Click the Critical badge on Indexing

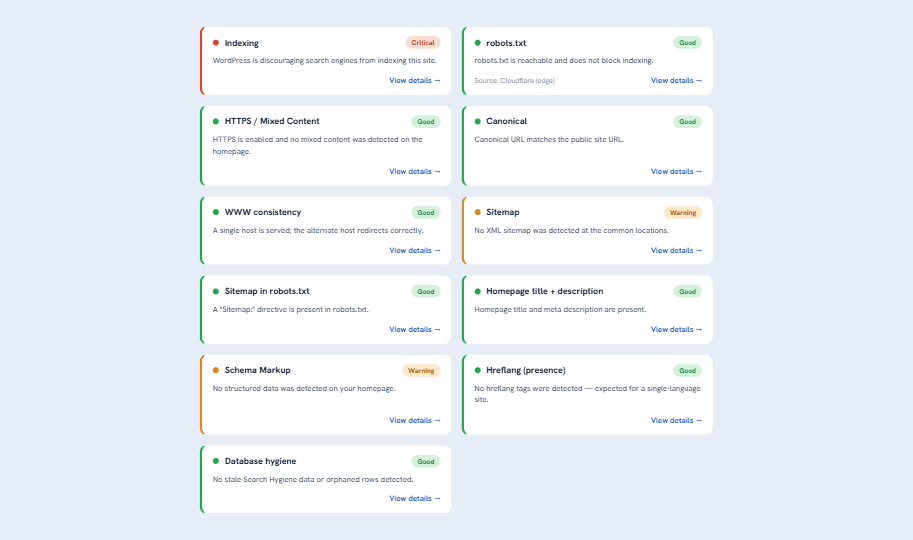pyautogui.click(x=423, y=43)
